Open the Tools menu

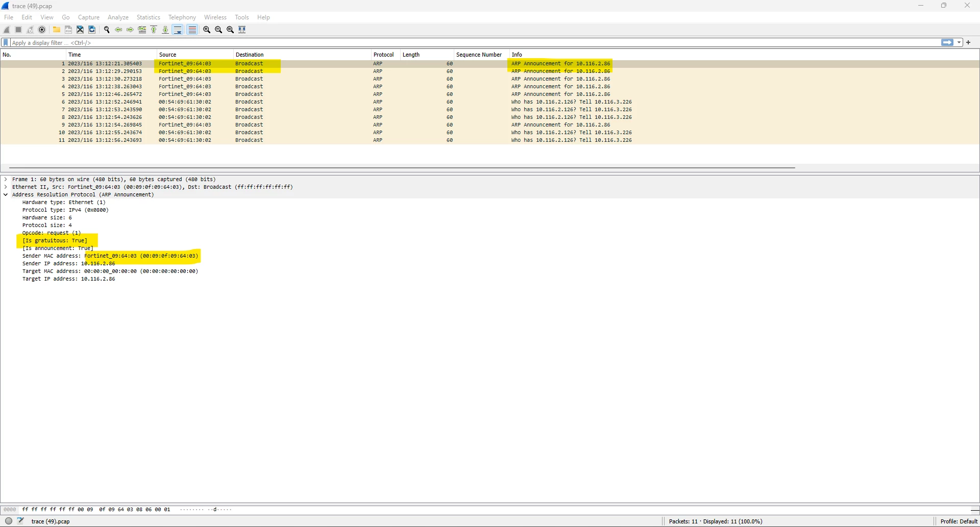[x=242, y=17]
